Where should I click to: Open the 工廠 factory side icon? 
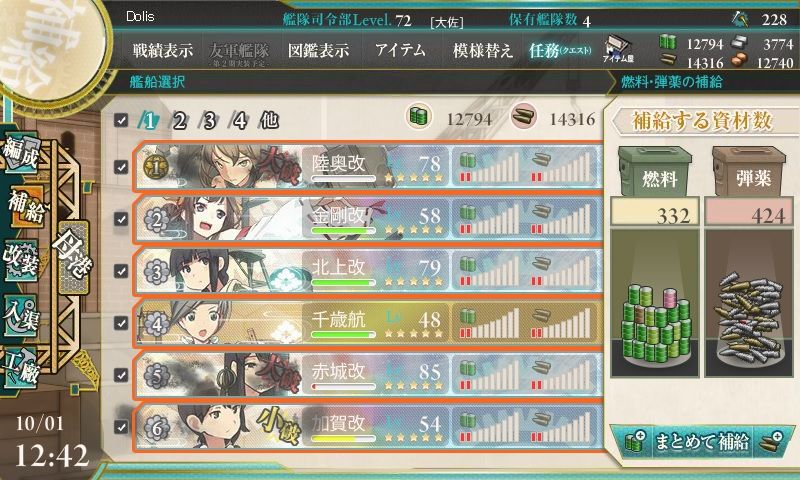coord(20,366)
